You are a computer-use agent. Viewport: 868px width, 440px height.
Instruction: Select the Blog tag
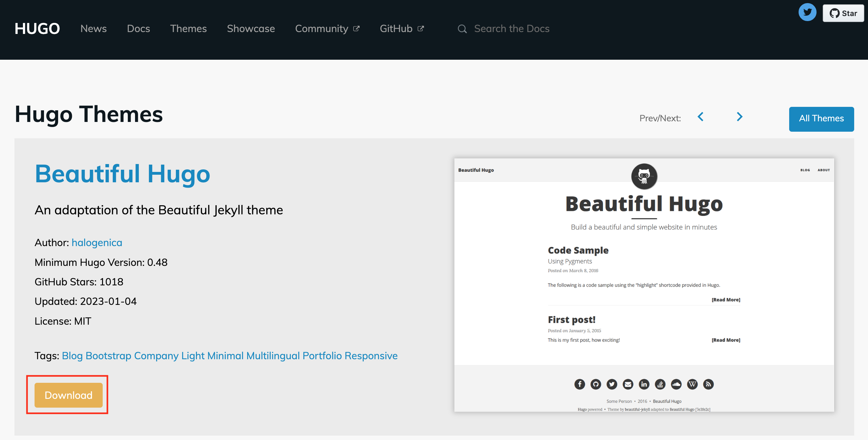pyautogui.click(x=72, y=355)
